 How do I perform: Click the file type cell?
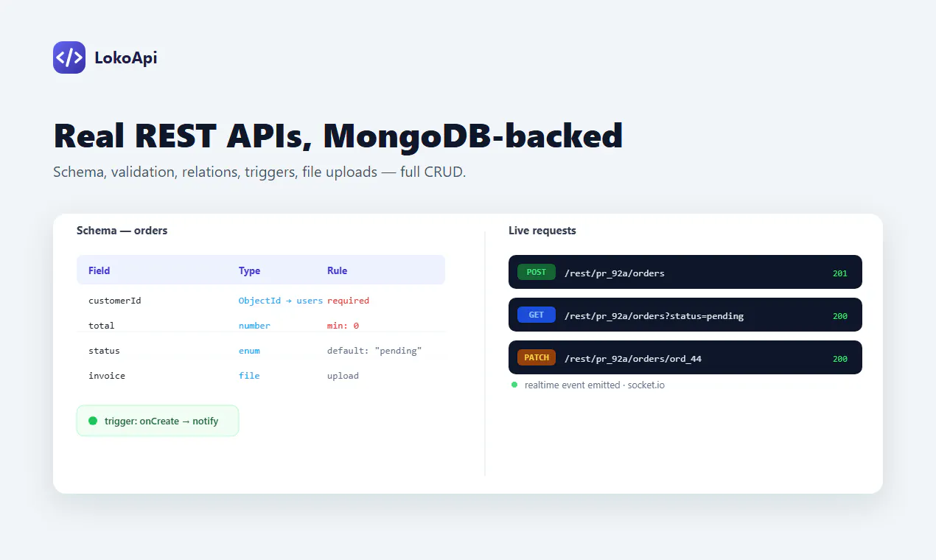(249, 376)
